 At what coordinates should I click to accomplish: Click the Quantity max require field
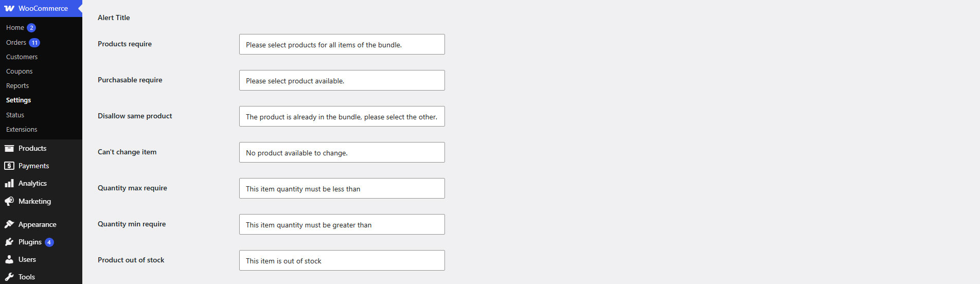pos(342,188)
